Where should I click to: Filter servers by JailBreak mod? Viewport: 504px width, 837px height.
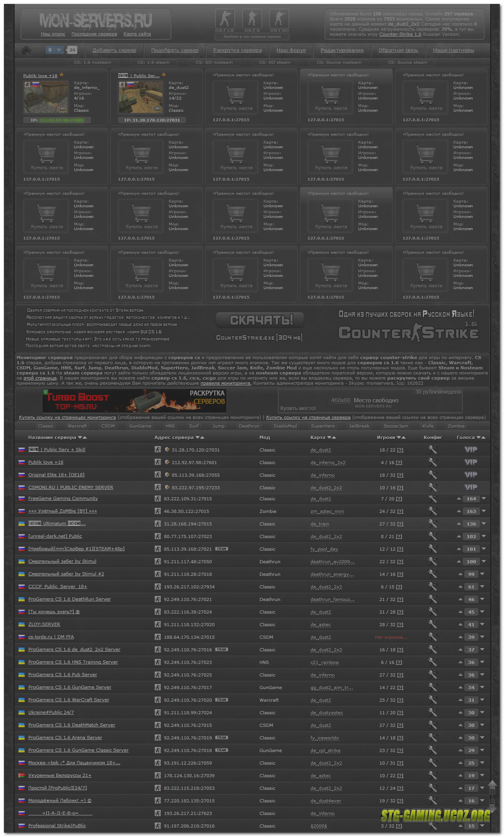359,426
